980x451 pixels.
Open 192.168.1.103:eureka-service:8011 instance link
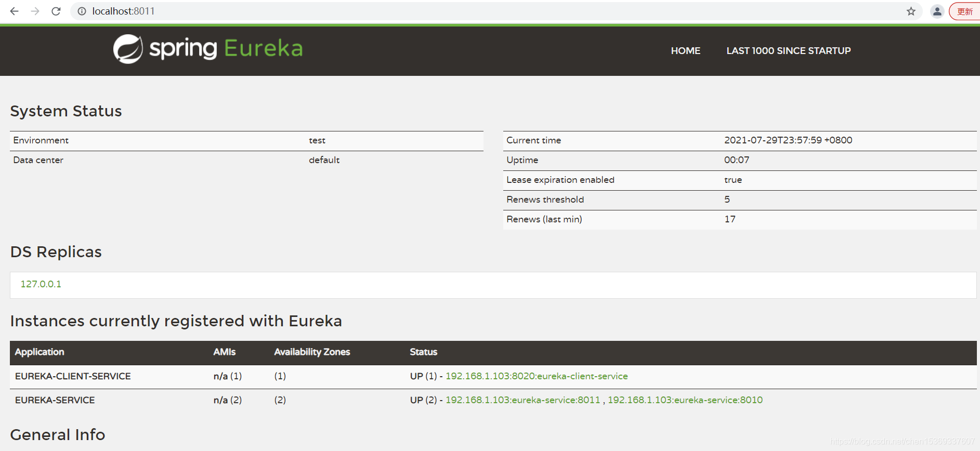[522, 400]
